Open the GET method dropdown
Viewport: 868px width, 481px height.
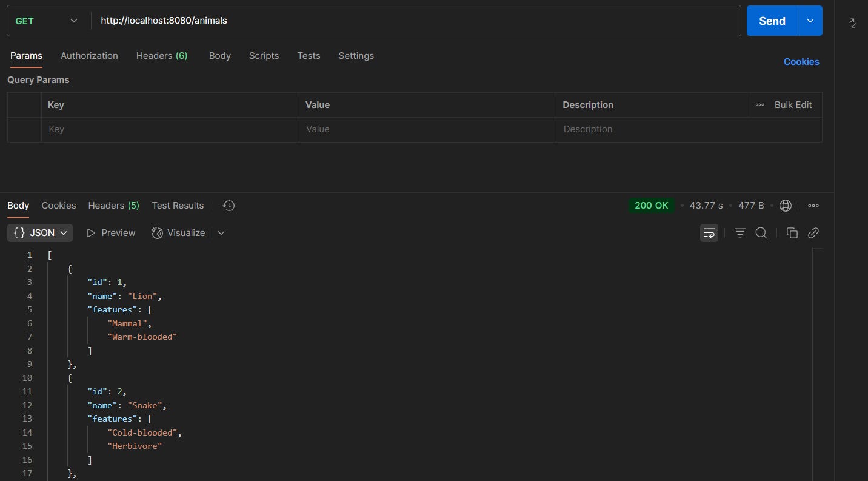46,21
